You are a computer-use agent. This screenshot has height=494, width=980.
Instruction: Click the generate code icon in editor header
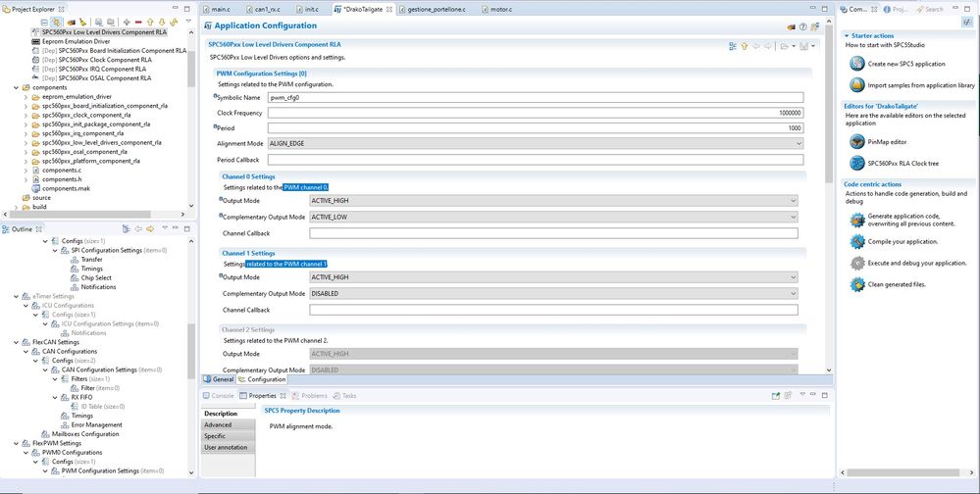(792, 26)
